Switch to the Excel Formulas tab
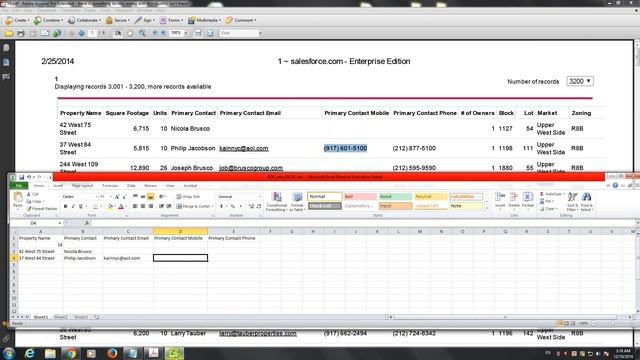Viewport: 640px width, 360px height. click(x=110, y=186)
